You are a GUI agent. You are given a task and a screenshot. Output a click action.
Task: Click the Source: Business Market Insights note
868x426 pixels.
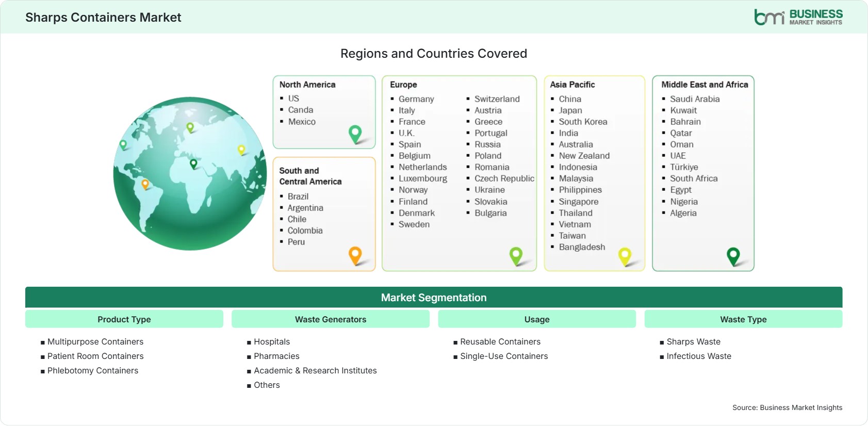click(787, 407)
